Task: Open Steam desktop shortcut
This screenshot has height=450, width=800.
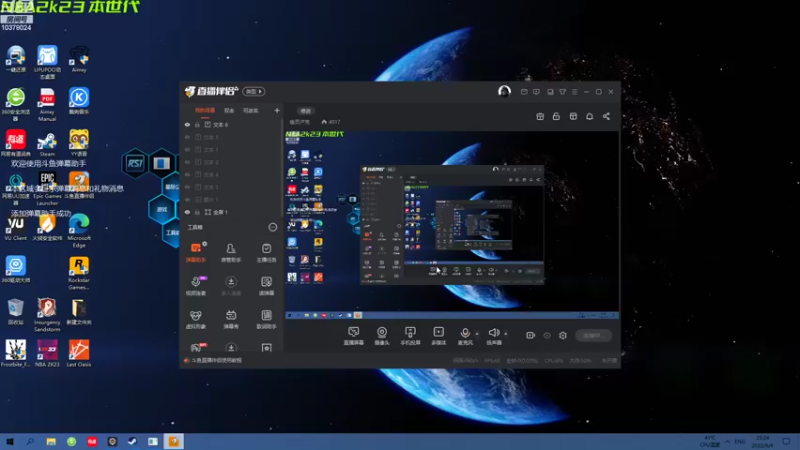Action: click(x=47, y=144)
